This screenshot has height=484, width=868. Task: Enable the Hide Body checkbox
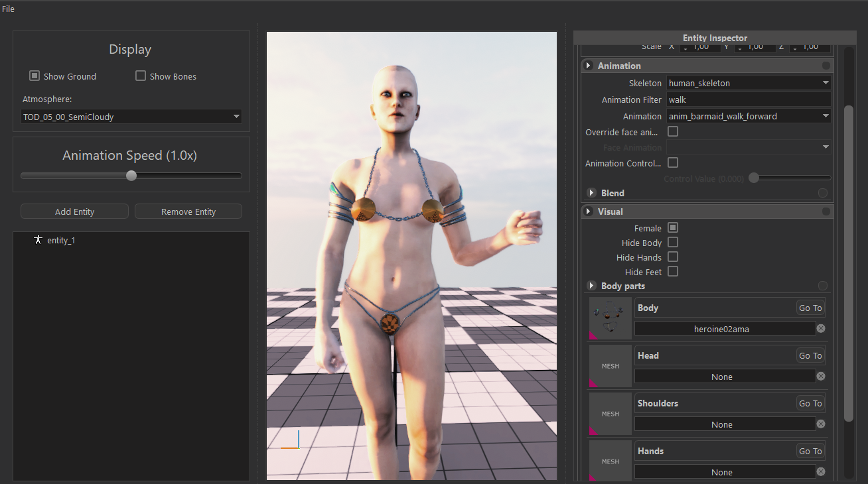[673, 242]
